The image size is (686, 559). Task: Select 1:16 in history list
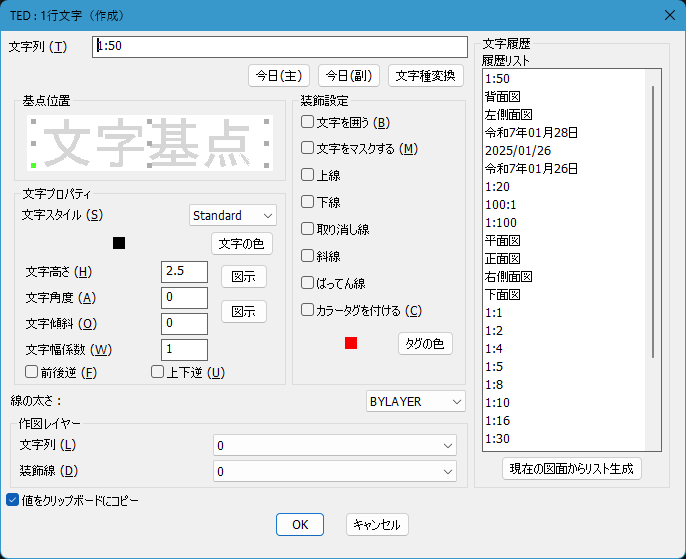point(564,420)
